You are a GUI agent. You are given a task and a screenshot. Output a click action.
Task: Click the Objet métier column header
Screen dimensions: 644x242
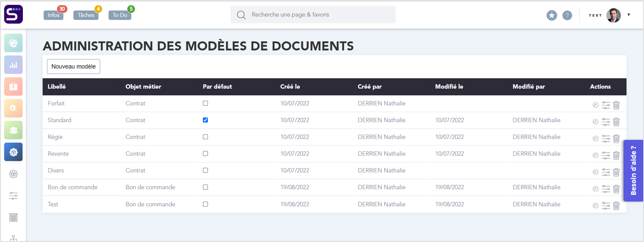[143, 87]
